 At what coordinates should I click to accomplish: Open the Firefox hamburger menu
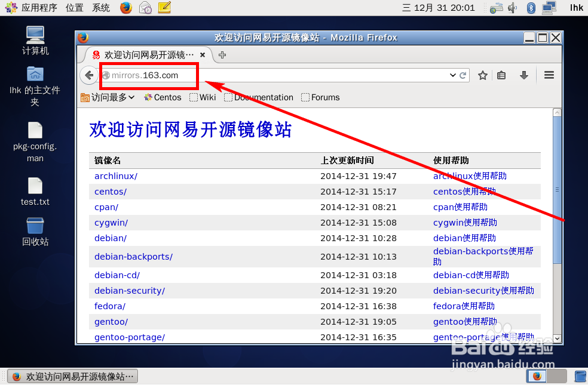coord(549,75)
